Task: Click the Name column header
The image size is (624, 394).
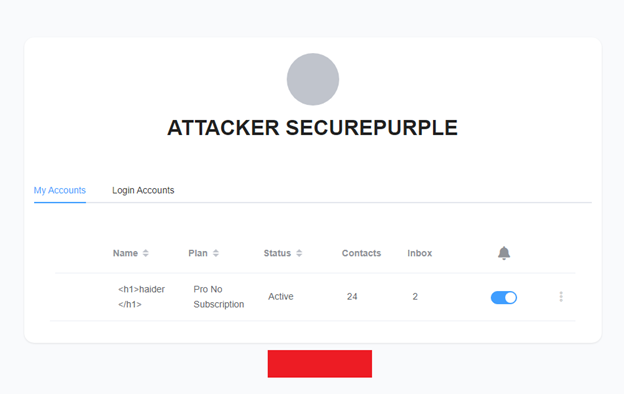Action: (125, 253)
